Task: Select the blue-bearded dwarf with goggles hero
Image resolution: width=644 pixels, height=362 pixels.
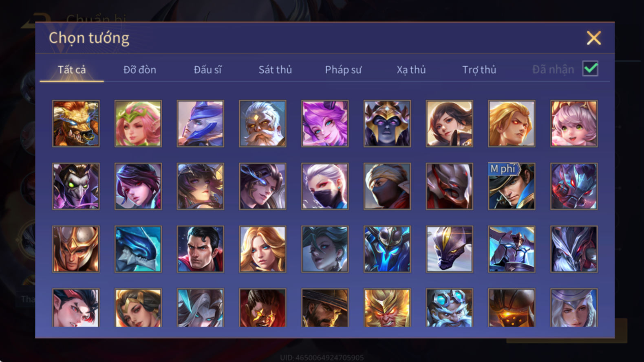Action: pyautogui.click(x=449, y=308)
